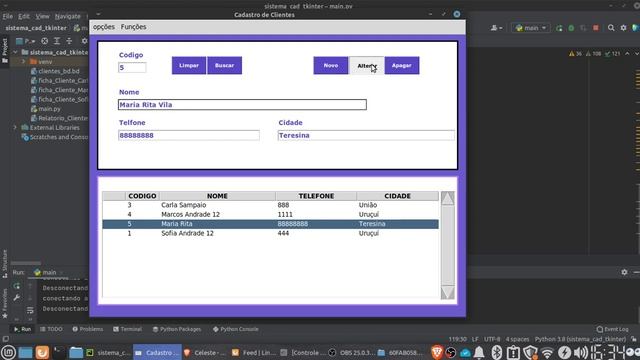Click the list scrollbar down arrow
The image size is (640, 360).
447,292
